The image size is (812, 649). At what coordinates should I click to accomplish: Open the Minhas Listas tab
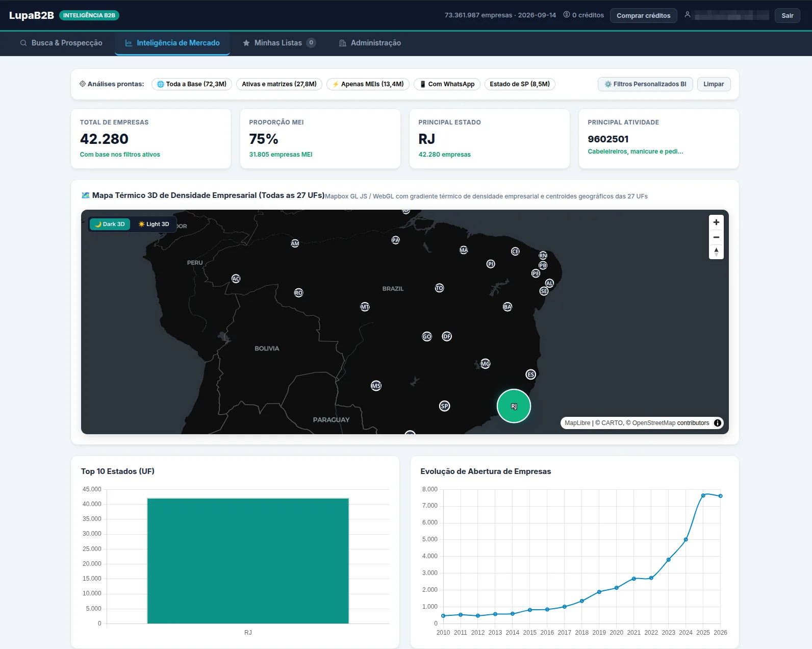pyautogui.click(x=279, y=43)
